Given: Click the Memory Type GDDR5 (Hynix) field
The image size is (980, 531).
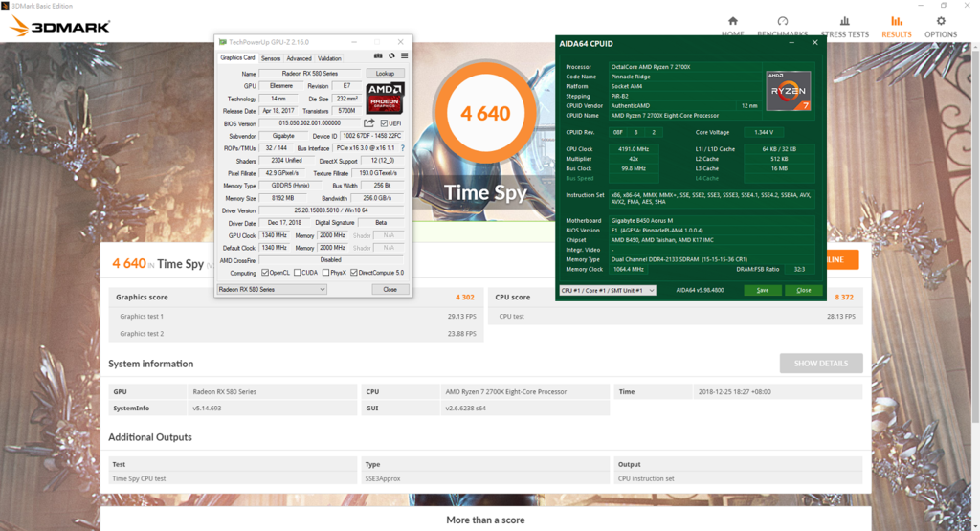Looking at the screenshot, I should point(290,186).
